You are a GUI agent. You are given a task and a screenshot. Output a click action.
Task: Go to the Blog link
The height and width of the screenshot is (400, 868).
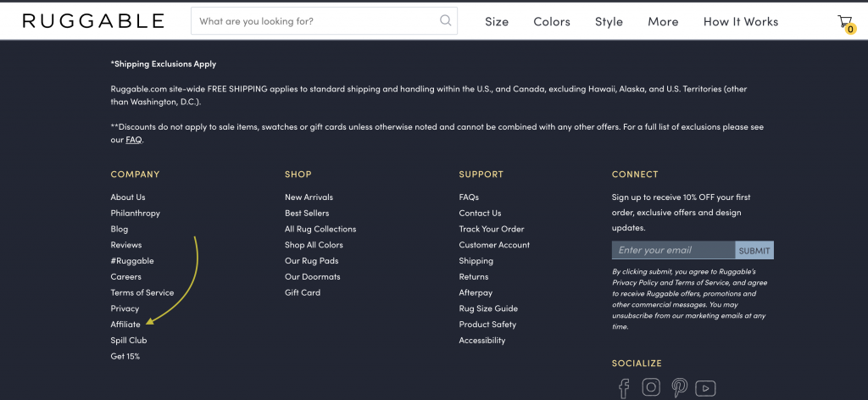(x=119, y=229)
